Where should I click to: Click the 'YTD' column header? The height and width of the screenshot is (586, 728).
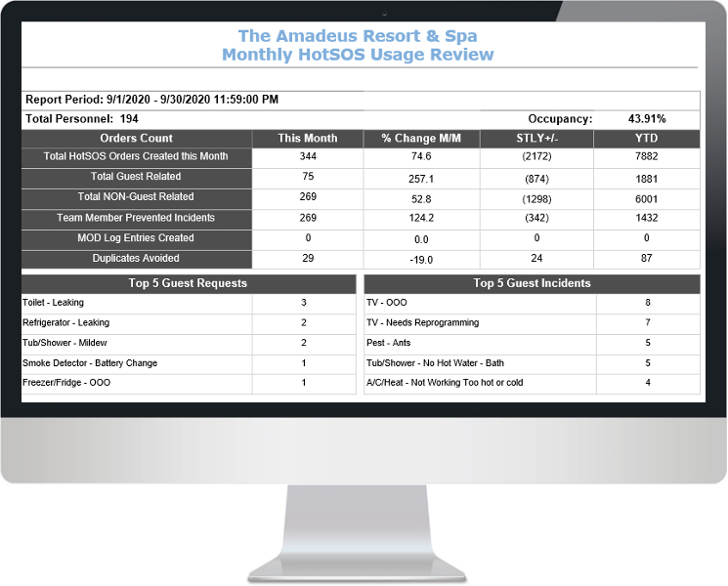tap(646, 139)
